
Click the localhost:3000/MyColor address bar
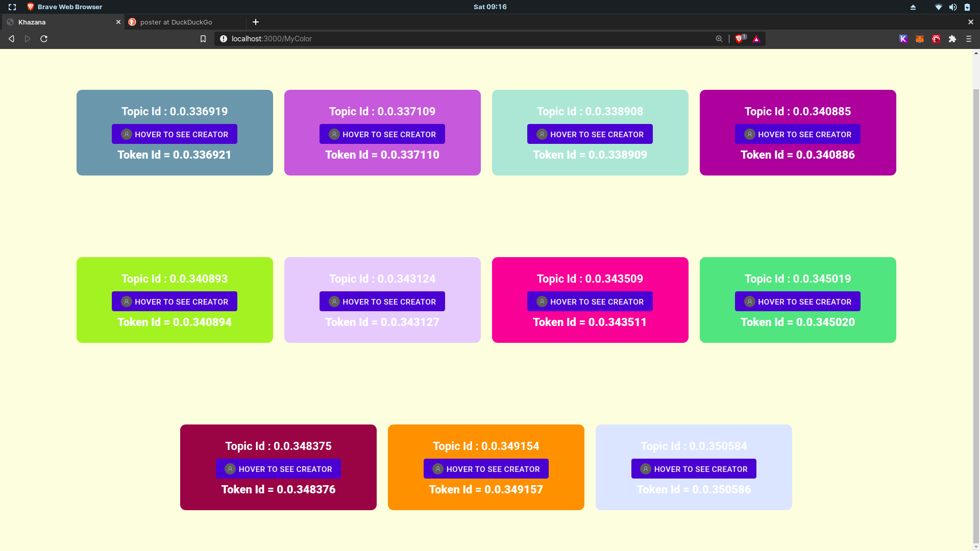[x=408, y=39]
